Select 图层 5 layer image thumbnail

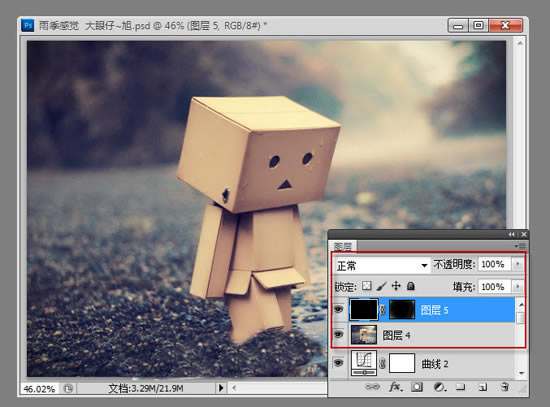click(364, 309)
